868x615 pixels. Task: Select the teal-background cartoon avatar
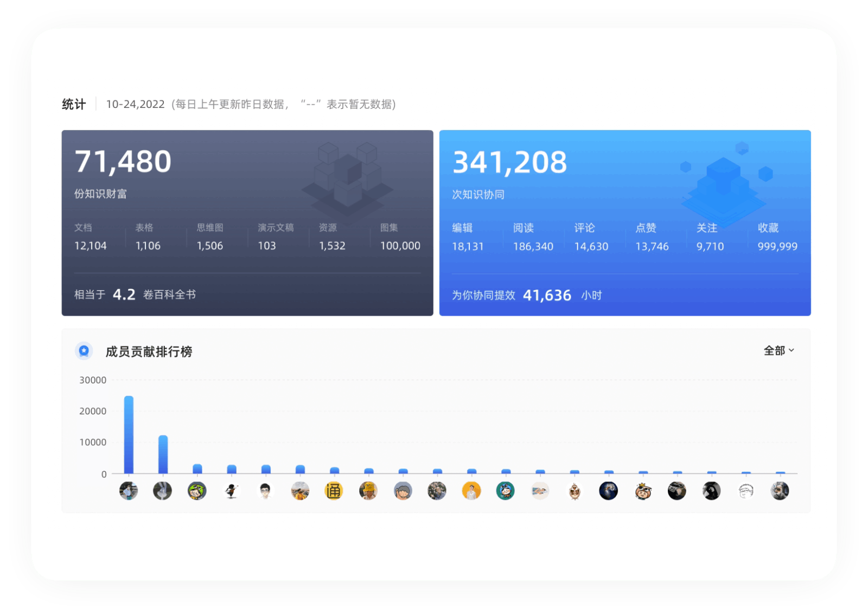point(506,491)
